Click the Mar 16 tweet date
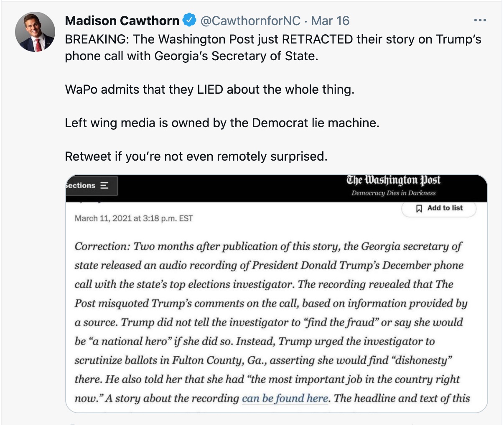 click(330, 20)
